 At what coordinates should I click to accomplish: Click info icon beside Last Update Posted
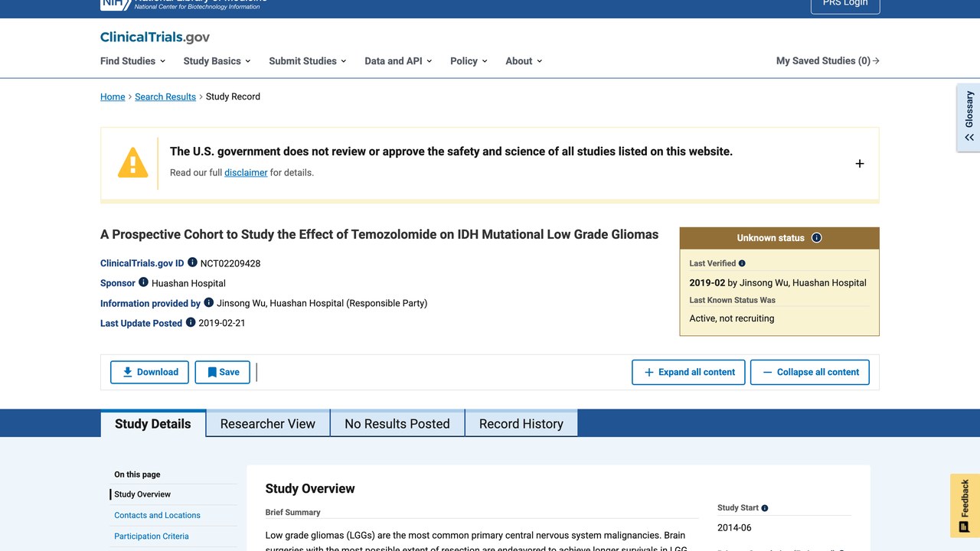pos(191,322)
